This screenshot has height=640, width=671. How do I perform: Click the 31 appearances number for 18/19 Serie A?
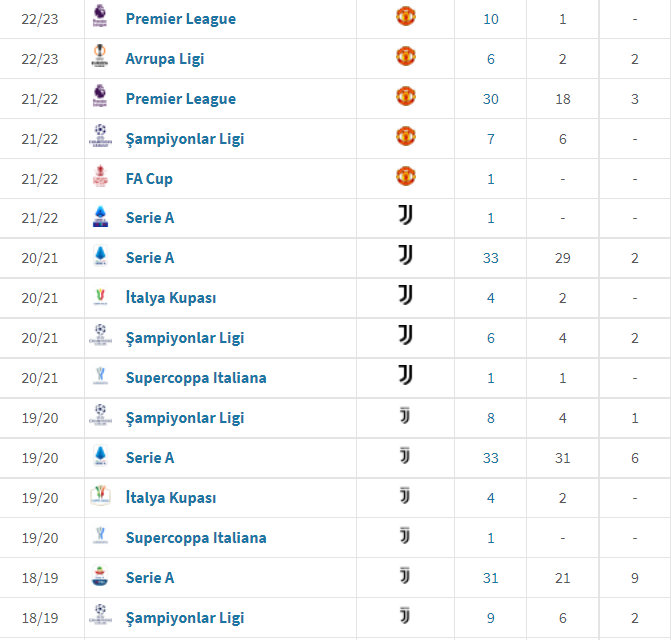point(490,578)
